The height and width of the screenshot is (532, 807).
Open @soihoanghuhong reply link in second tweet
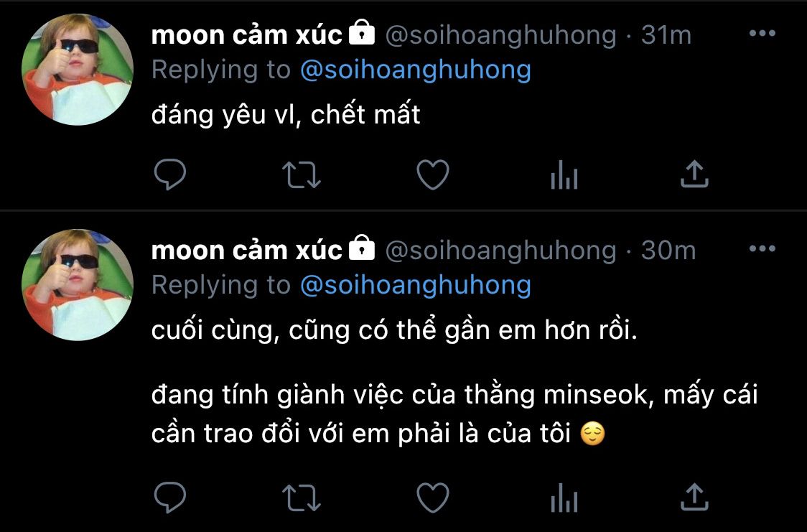coord(415,286)
